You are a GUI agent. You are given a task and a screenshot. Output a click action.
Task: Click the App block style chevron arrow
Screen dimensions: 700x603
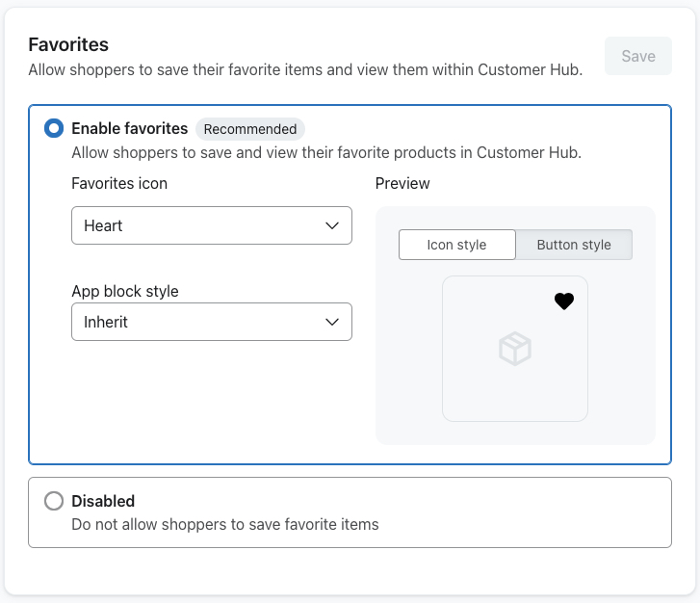click(332, 322)
